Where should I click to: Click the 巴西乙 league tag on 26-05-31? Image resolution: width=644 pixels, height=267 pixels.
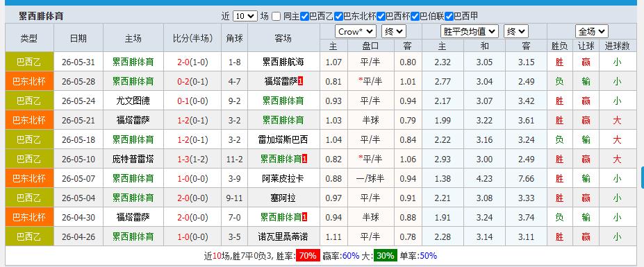(x=29, y=62)
